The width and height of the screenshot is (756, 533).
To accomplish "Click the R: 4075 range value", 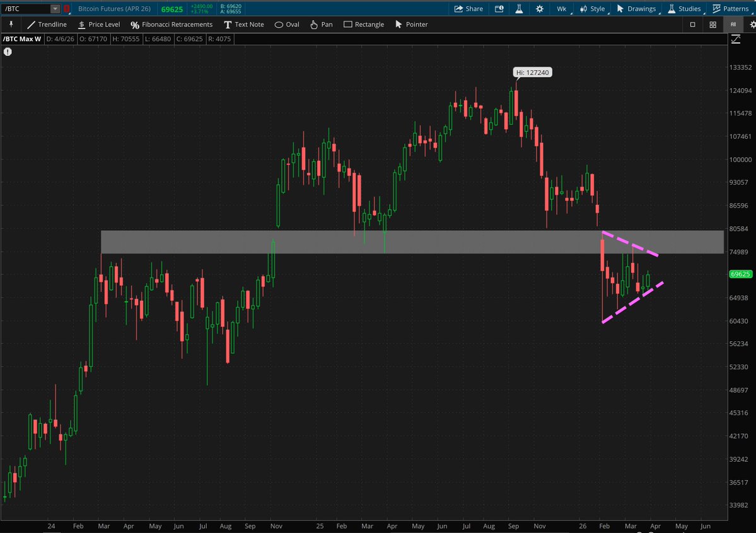I will (219, 39).
